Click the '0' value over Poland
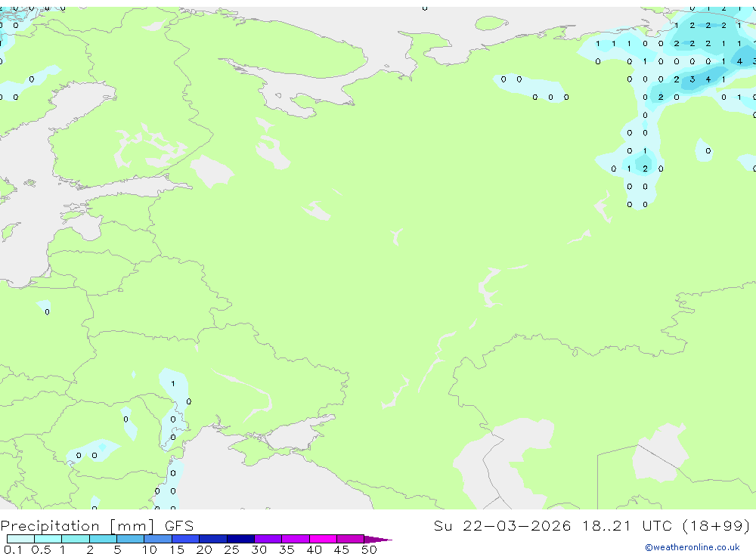The image size is (756, 554). (47, 312)
